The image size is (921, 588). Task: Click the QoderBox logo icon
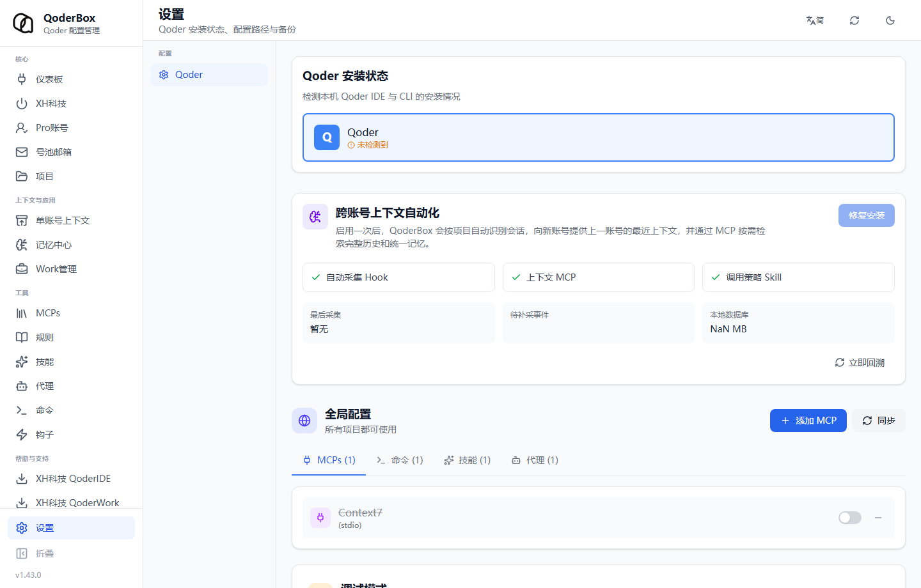click(x=23, y=24)
